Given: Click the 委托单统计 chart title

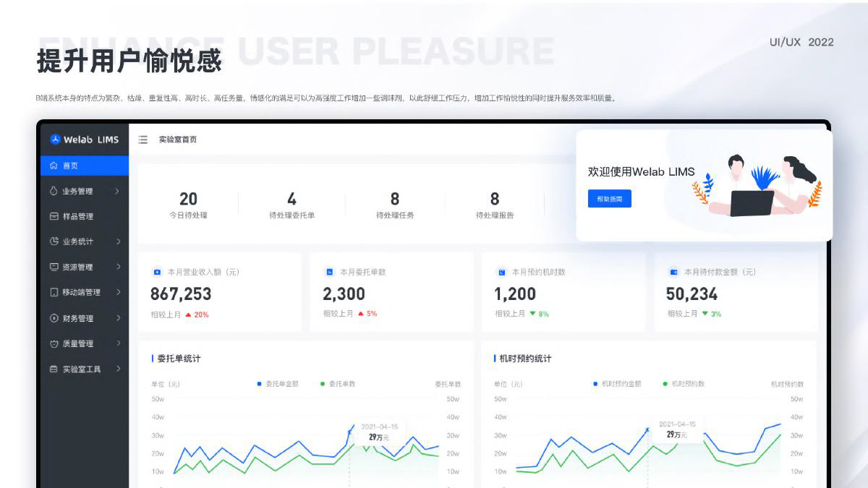Looking at the screenshot, I should coord(179,359).
